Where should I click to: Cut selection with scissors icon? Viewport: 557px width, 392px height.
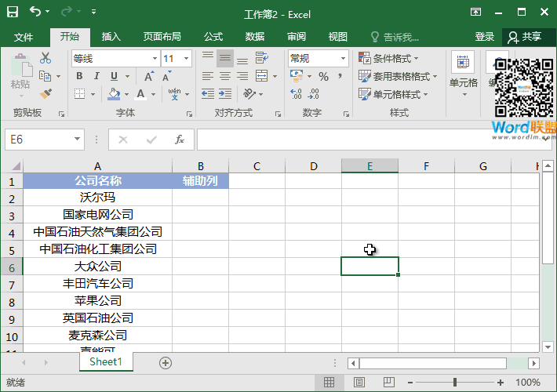[46, 58]
